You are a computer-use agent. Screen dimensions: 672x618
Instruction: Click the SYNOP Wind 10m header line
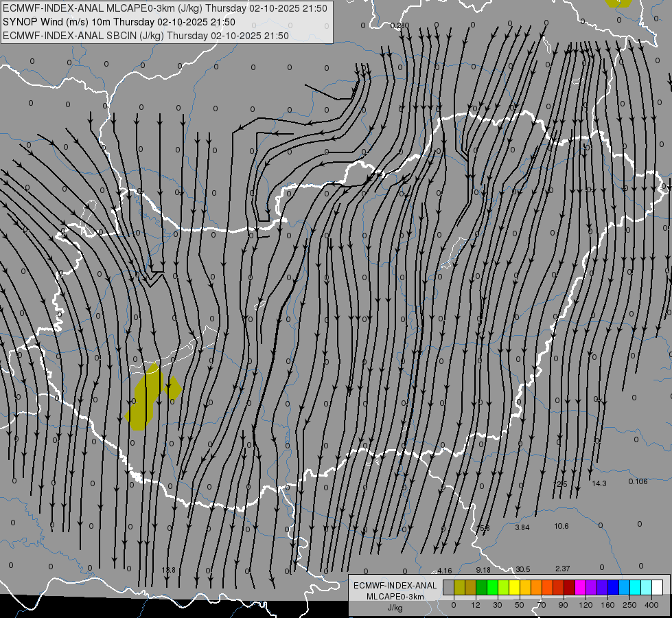pos(119,22)
